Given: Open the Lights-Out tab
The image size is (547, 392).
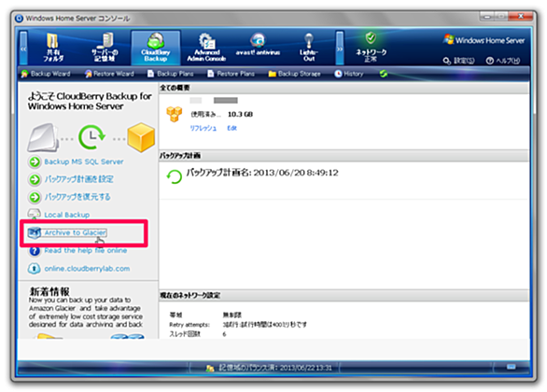Looking at the screenshot, I should point(309,48).
